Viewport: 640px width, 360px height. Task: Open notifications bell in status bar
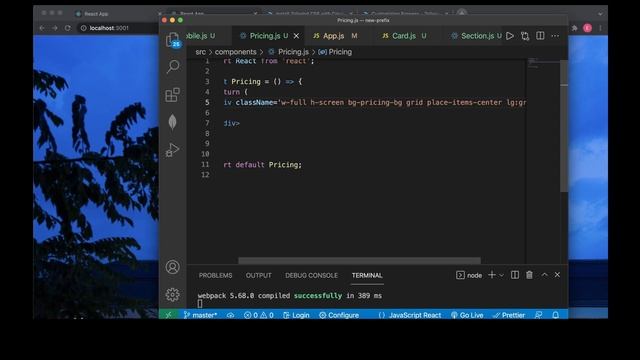[556, 315]
